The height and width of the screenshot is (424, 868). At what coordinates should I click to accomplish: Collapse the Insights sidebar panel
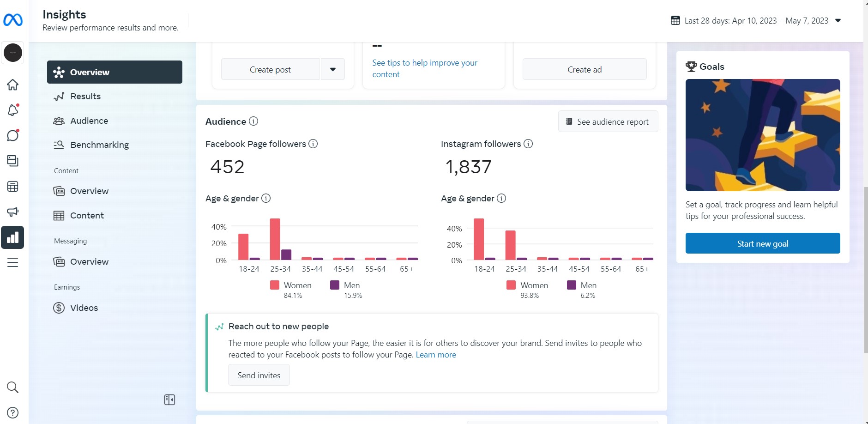(x=169, y=400)
